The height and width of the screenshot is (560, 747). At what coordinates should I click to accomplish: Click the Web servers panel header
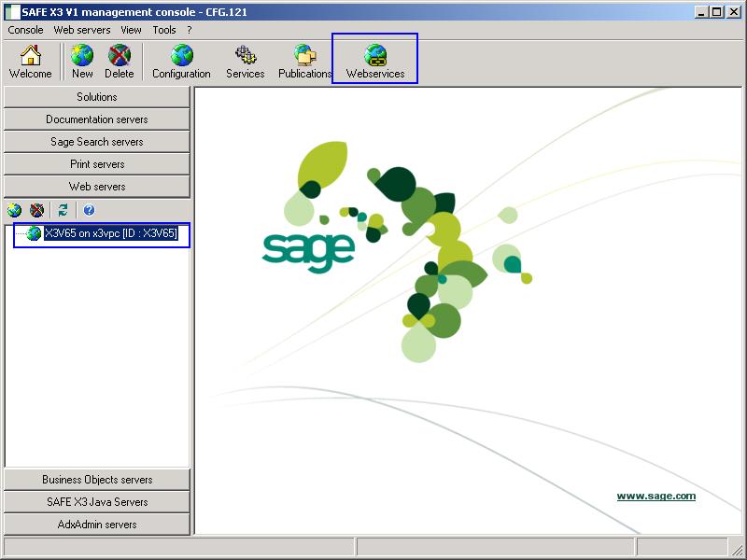pos(97,186)
